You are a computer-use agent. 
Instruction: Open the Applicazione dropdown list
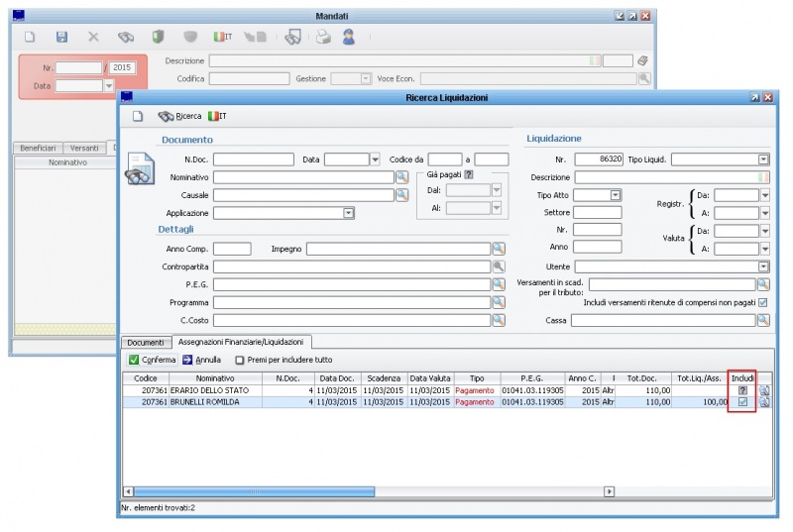tap(349, 212)
